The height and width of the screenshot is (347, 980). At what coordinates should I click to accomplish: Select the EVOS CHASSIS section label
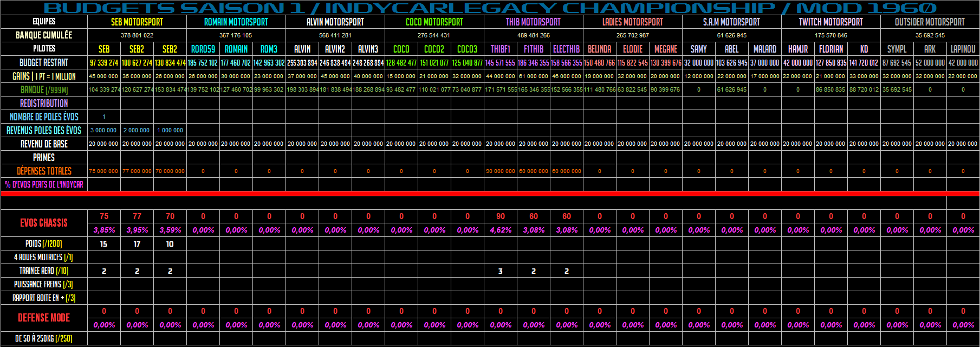(x=44, y=223)
